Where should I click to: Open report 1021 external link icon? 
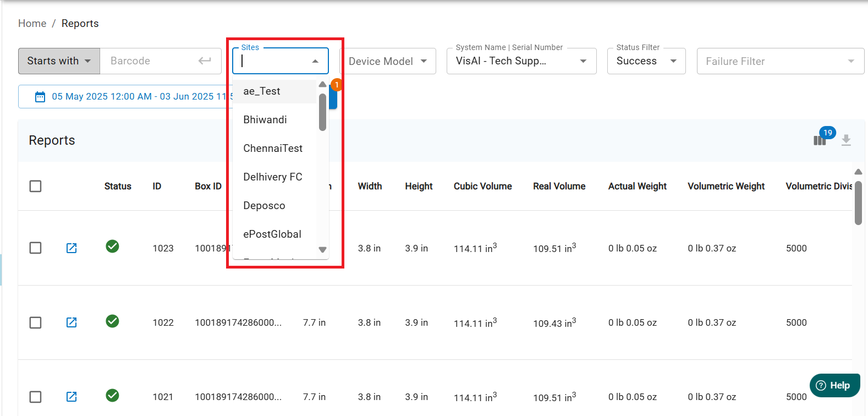[72, 397]
